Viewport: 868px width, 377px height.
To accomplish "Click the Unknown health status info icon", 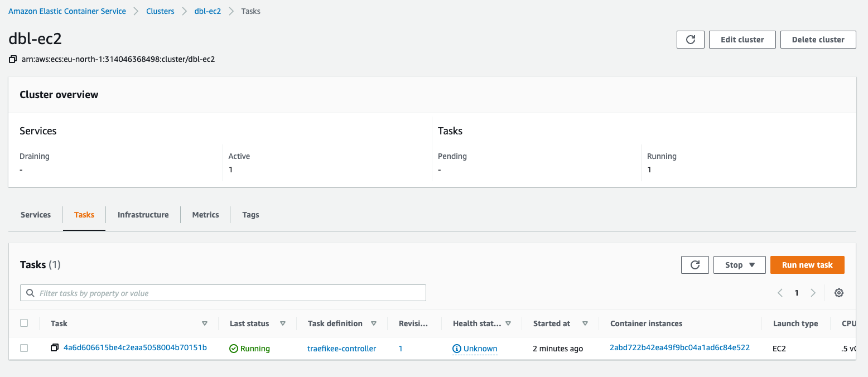I will pyautogui.click(x=457, y=349).
